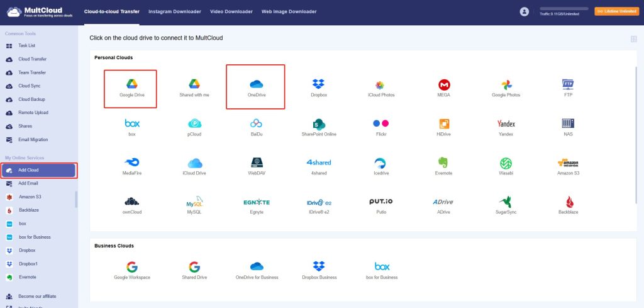Choose IDrive e2 storage

(319, 205)
